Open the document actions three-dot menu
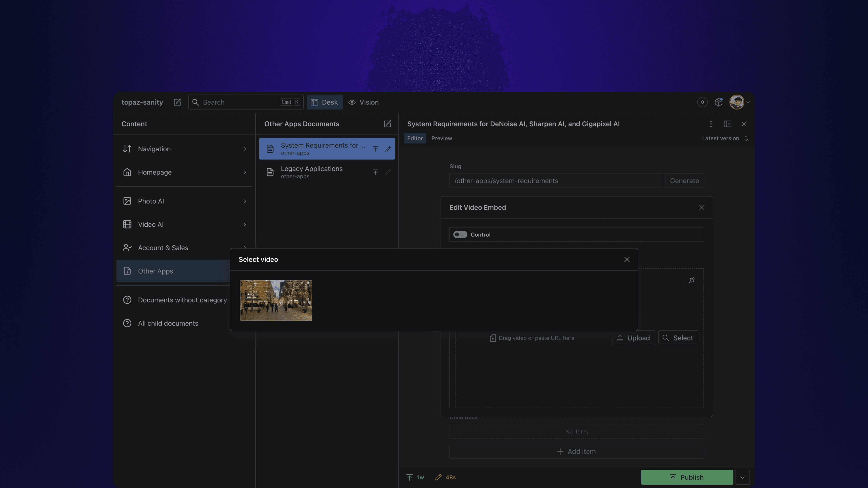 [711, 124]
